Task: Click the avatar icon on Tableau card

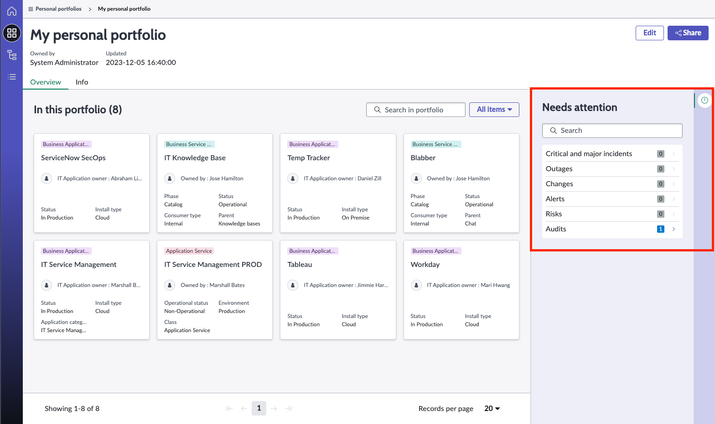Action: 293,285
